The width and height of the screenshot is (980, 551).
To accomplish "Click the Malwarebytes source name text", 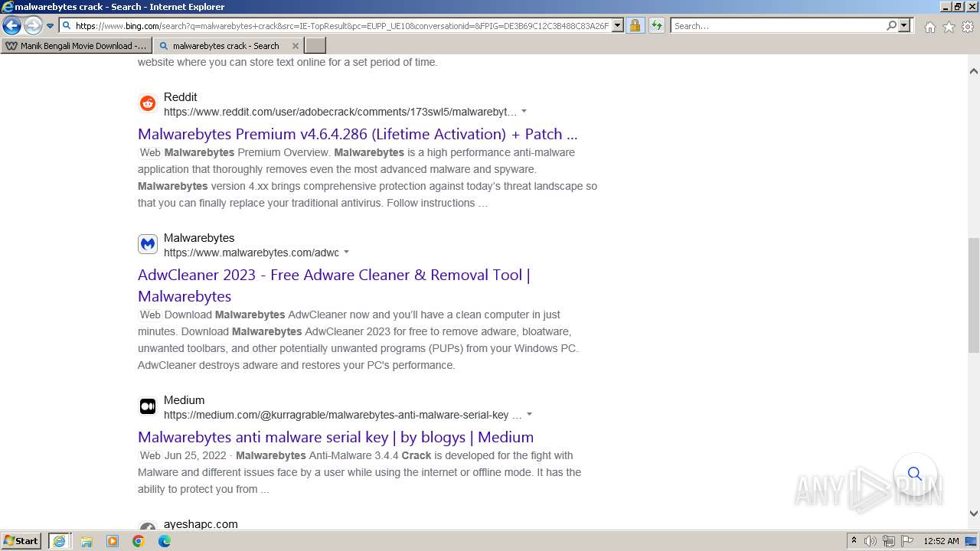I will tap(199, 238).
